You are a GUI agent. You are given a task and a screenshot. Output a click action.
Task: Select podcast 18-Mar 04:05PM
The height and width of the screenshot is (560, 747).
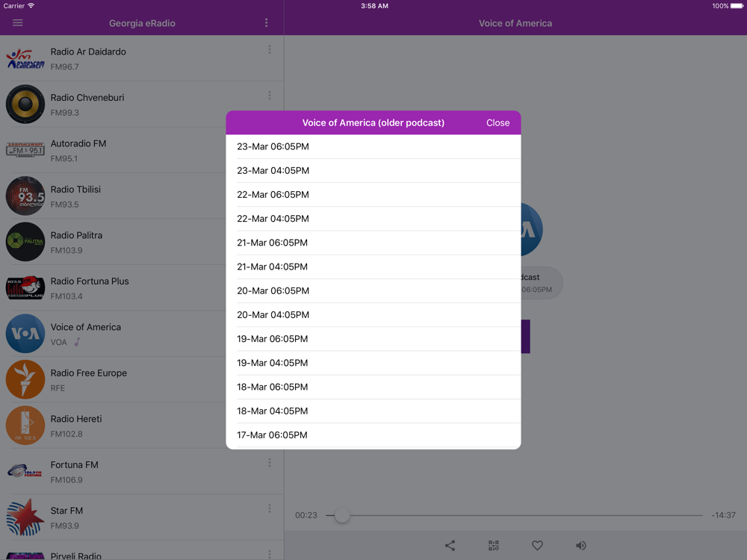coord(373,411)
